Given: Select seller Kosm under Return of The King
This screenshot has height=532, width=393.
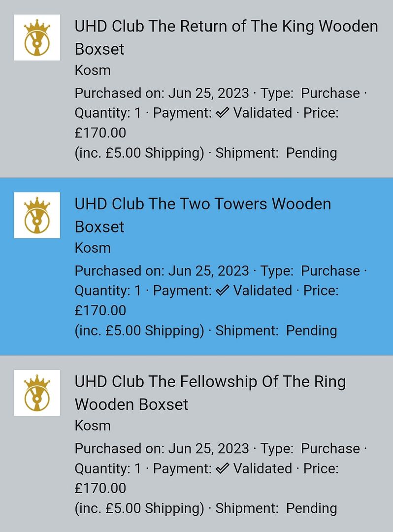Looking at the screenshot, I should [x=93, y=70].
